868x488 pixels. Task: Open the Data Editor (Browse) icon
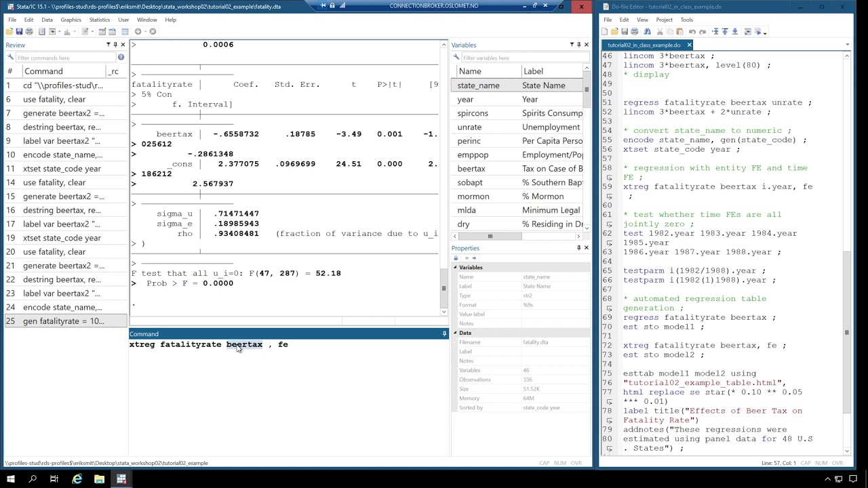coord(112,31)
